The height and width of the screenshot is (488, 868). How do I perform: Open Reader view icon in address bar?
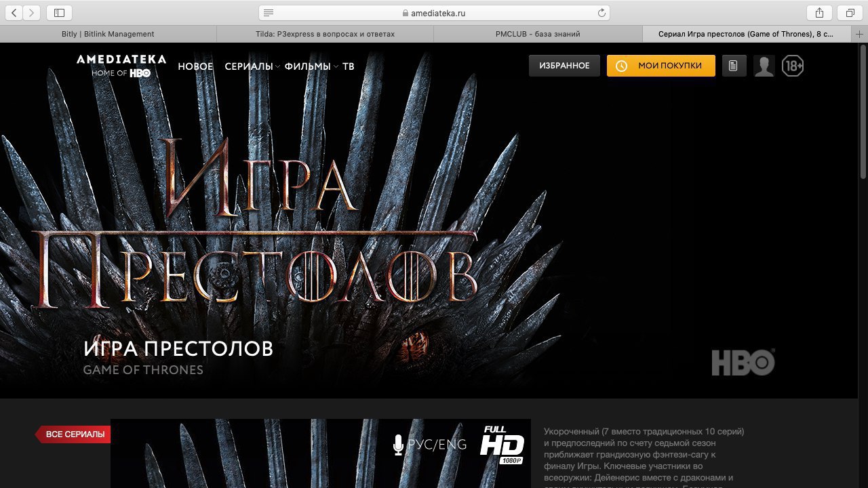[269, 13]
